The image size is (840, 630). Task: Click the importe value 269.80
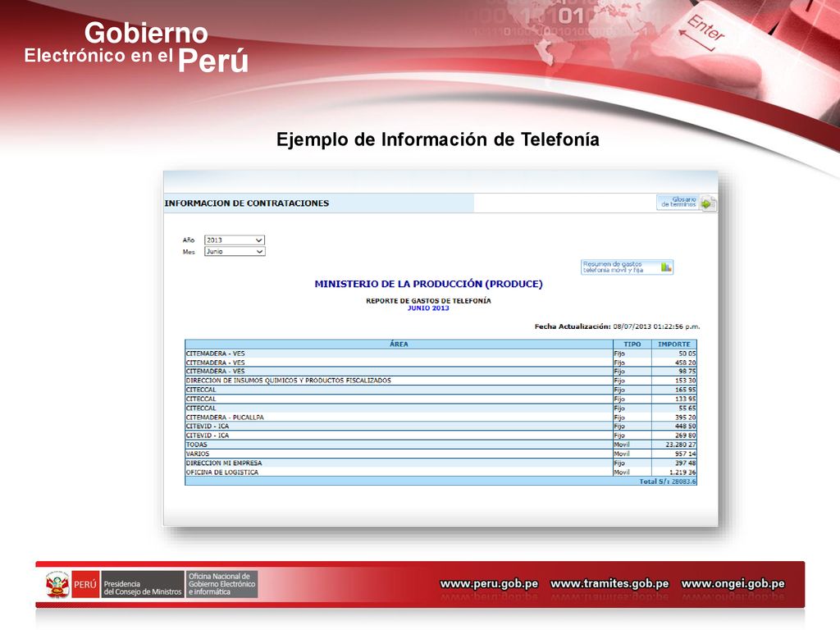pos(685,435)
